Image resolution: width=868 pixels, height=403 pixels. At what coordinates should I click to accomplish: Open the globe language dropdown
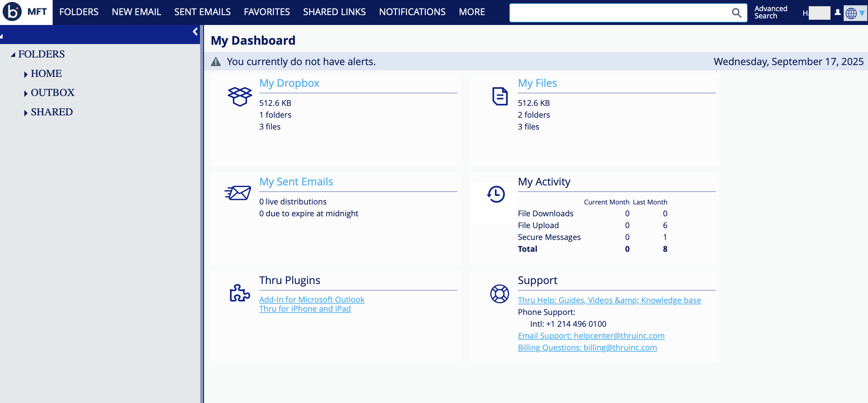pos(855,13)
